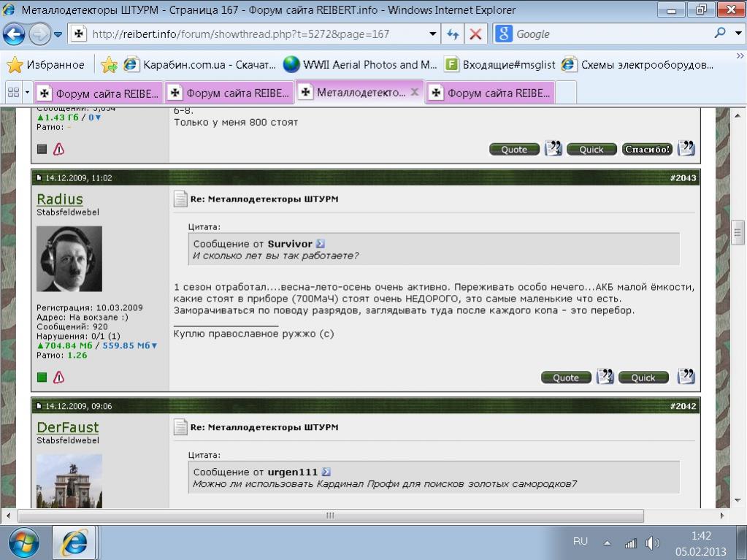747x560 pixels.
Task: Click the network signal tray icon
Action: tap(630, 542)
